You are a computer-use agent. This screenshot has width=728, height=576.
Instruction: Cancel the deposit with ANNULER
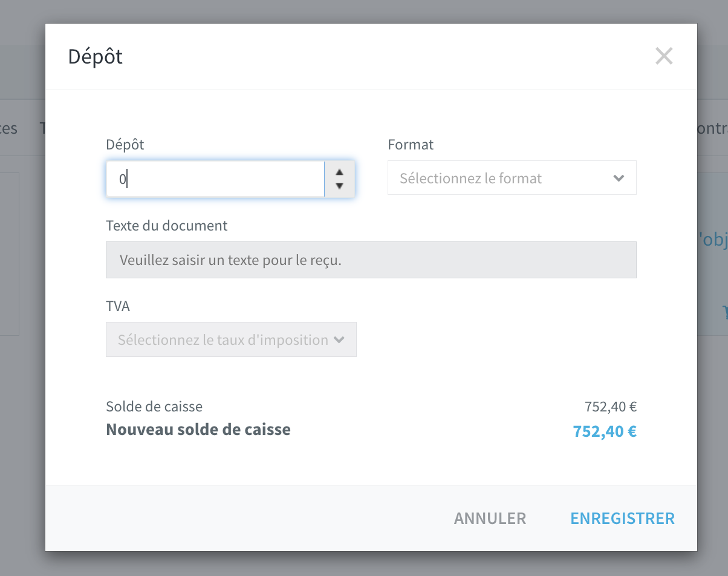490,519
